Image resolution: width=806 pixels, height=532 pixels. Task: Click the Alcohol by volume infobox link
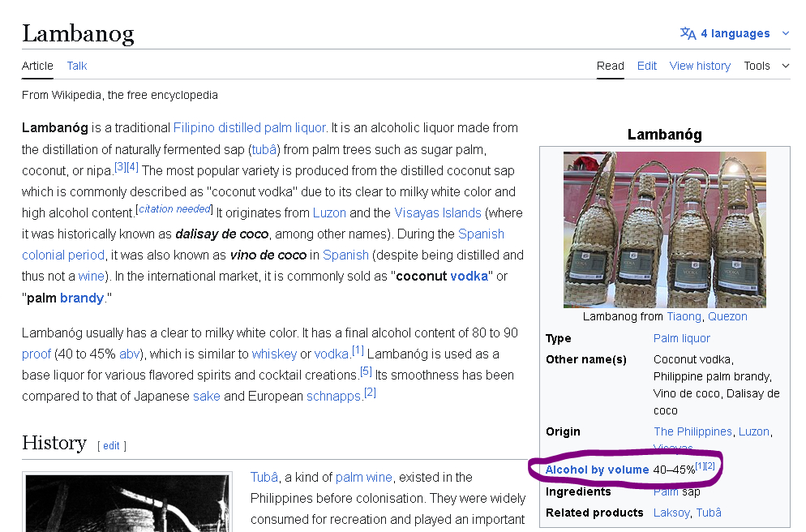(x=597, y=470)
